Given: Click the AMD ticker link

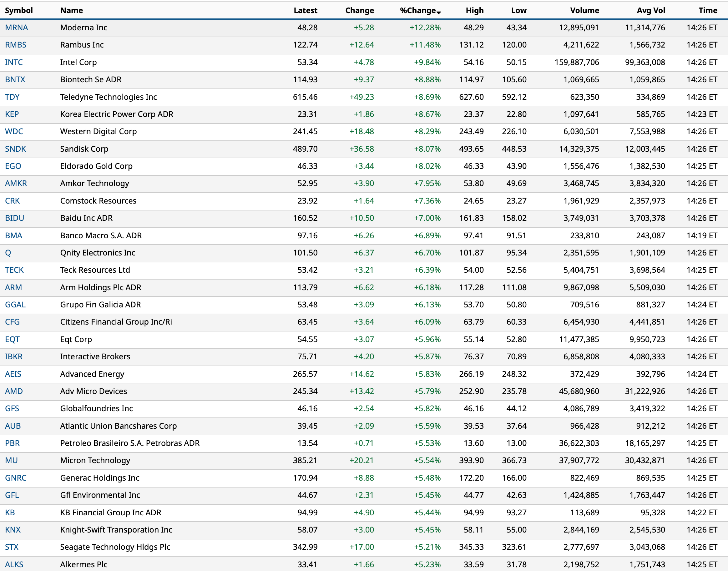Looking at the screenshot, I should click(14, 391).
